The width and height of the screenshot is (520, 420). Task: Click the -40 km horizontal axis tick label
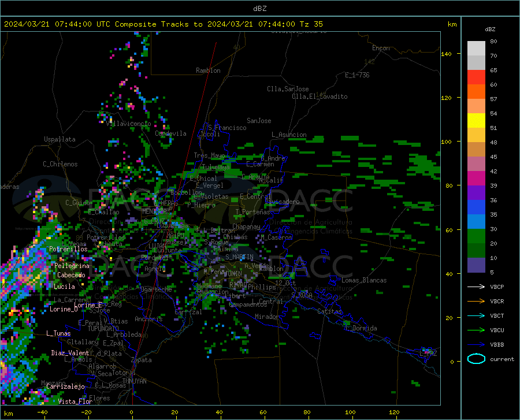coord(42,412)
